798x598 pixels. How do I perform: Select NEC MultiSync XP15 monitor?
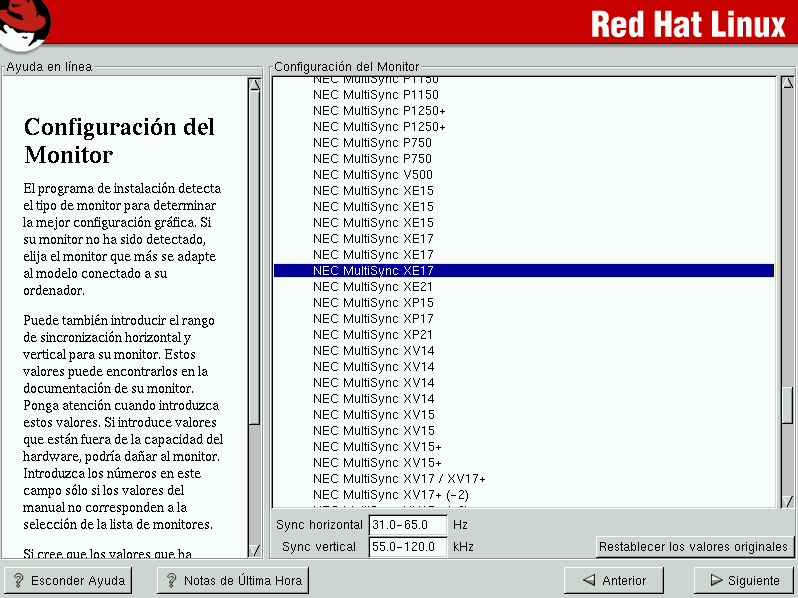click(x=373, y=303)
